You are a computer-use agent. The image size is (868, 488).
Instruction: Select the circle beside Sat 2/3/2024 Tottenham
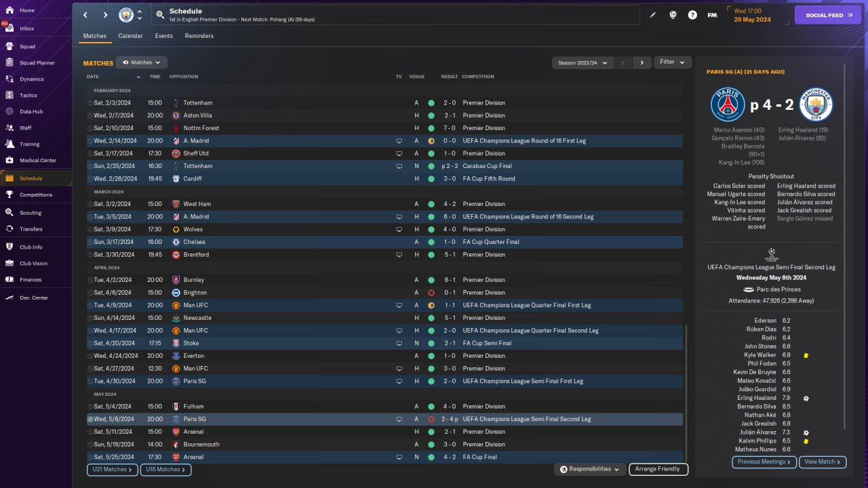pos(90,103)
